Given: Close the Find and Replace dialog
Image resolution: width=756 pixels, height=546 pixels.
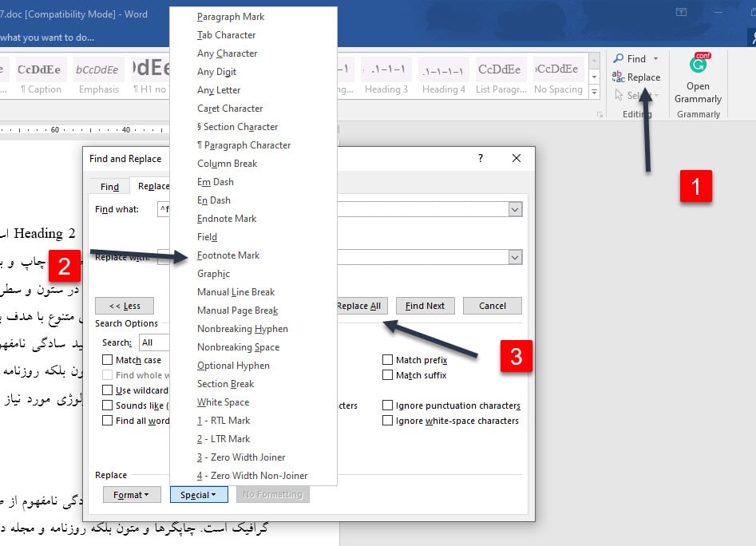Looking at the screenshot, I should (517, 158).
